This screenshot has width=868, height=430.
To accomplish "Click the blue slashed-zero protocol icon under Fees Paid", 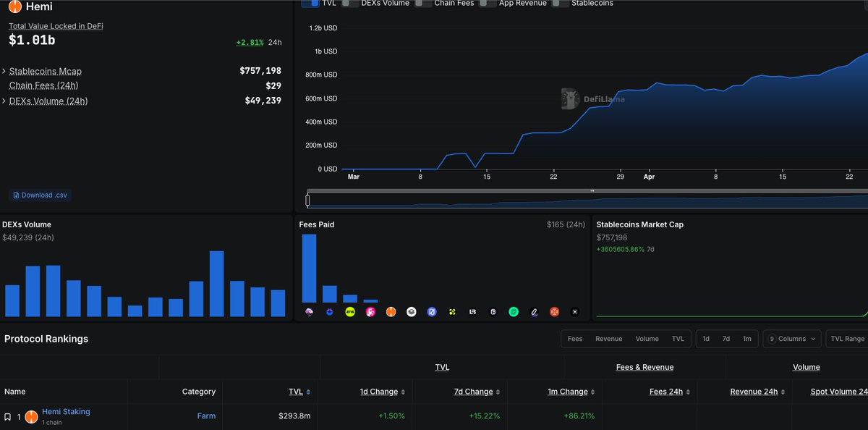I will (x=432, y=311).
